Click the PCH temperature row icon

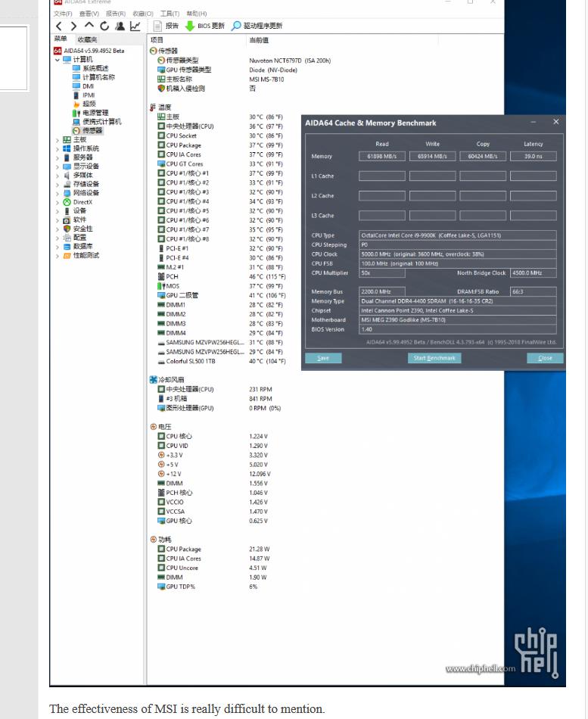tap(161, 276)
